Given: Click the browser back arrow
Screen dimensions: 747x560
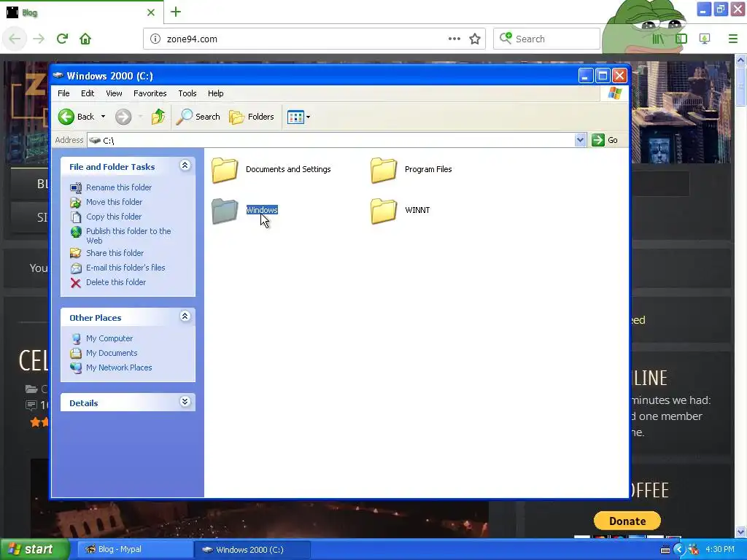Looking at the screenshot, I should [x=15, y=39].
